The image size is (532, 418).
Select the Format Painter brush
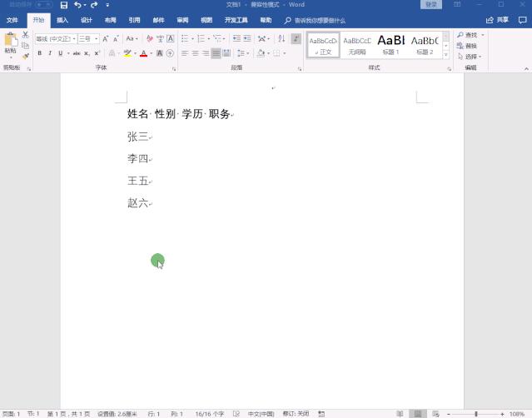26,56
